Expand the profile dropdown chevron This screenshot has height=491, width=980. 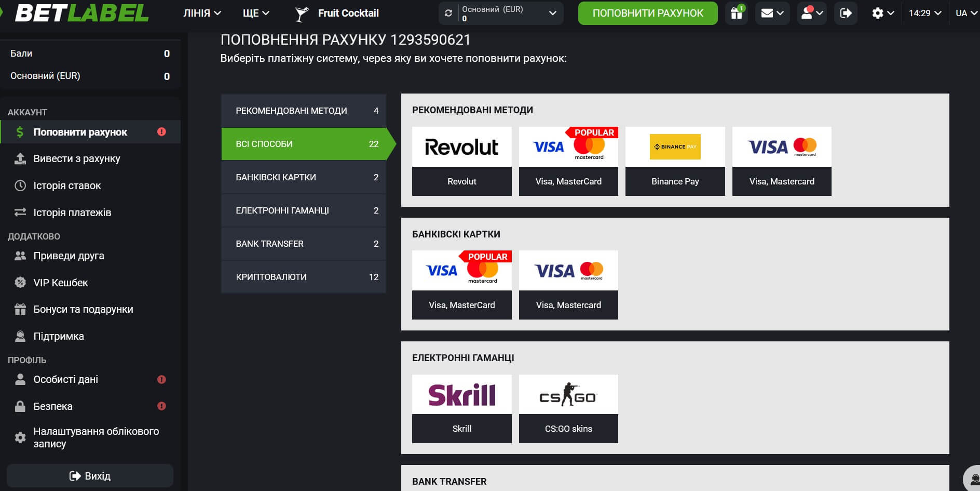coord(820,13)
